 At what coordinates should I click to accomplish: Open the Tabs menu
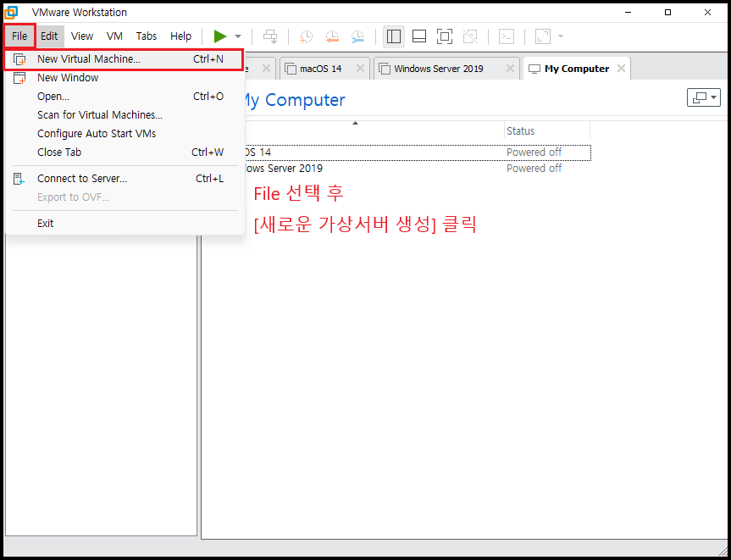[x=147, y=36]
